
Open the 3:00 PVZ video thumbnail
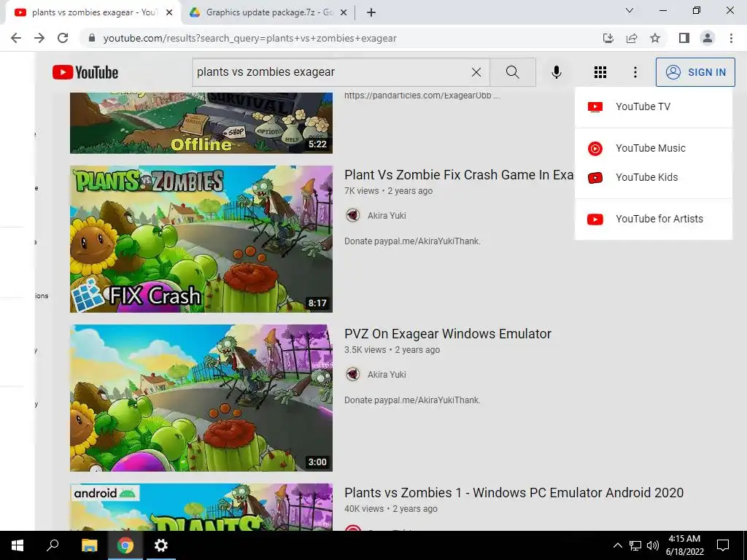[x=201, y=398]
